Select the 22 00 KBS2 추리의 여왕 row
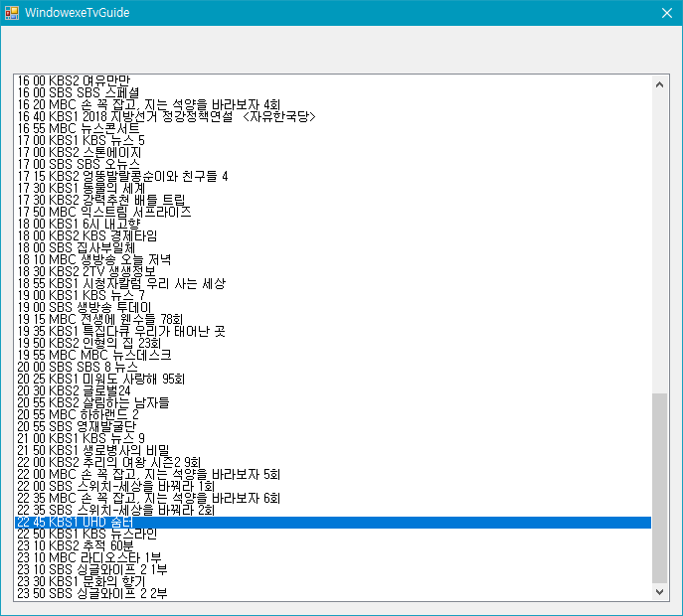 point(333,463)
